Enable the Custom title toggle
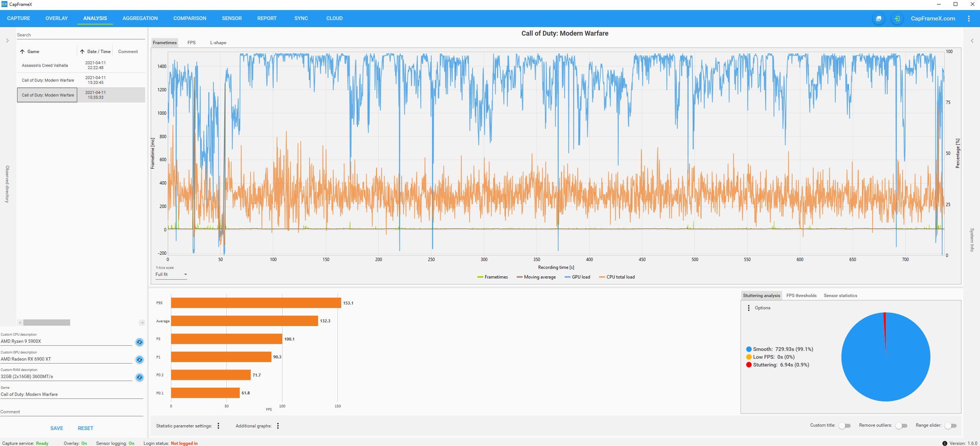The width and height of the screenshot is (980, 446). coord(844,426)
